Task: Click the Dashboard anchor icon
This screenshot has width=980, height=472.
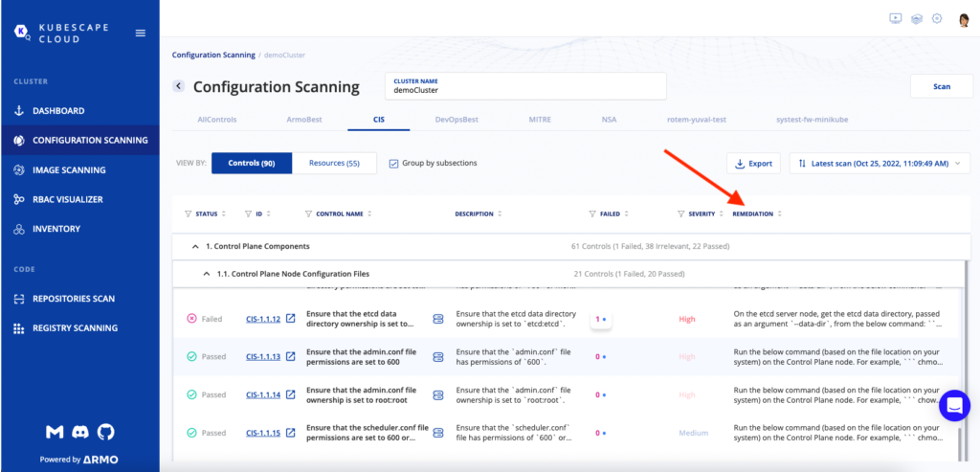Action: 19,111
